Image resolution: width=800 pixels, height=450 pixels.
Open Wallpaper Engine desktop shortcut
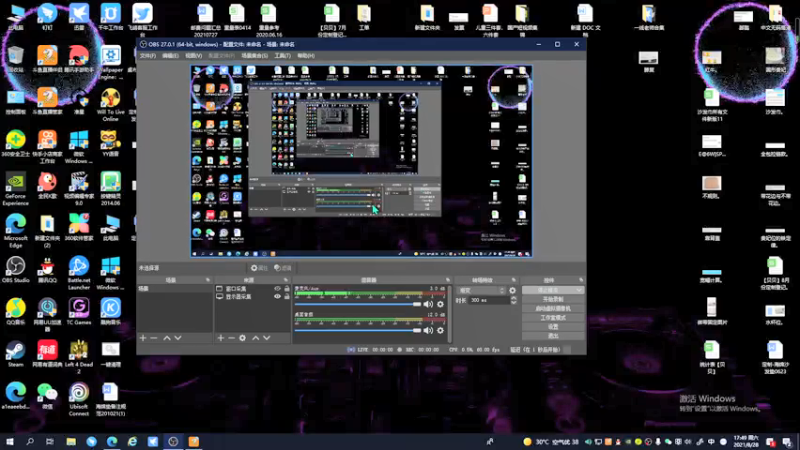click(110, 63)
